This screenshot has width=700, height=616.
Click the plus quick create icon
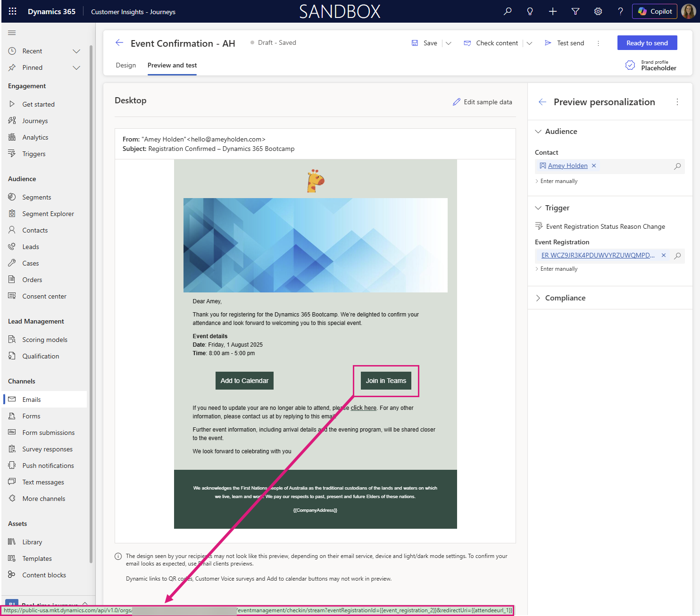(553, 11)
